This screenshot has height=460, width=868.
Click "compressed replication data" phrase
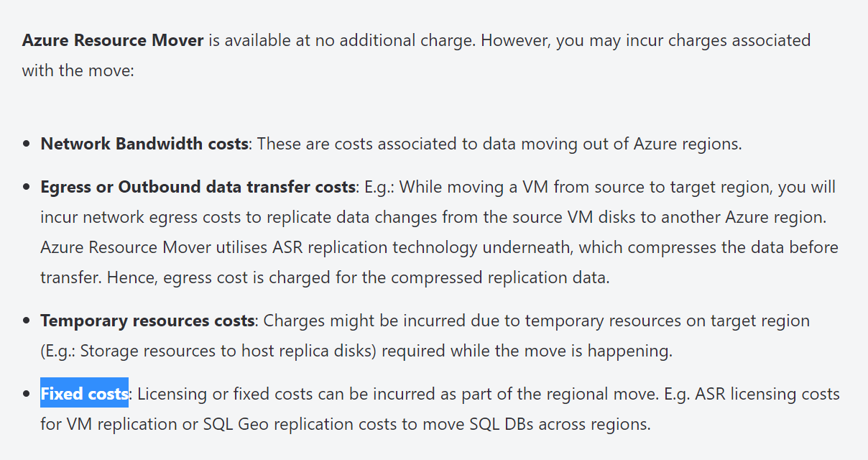(500, 277)
